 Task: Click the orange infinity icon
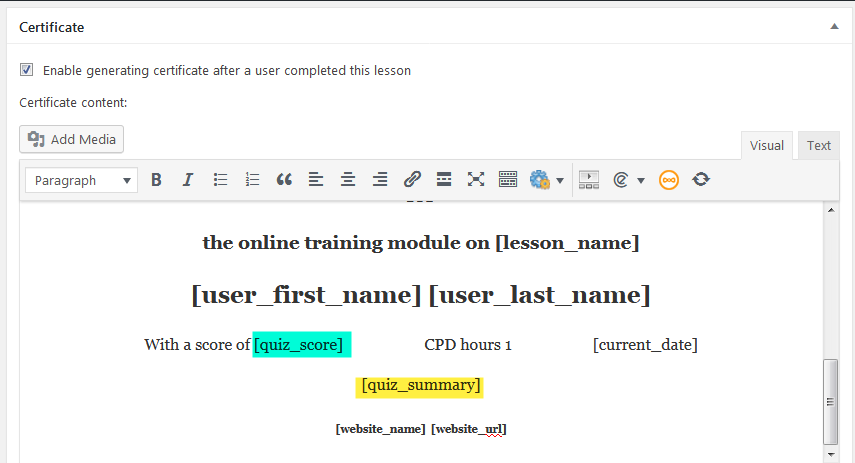click(x=669, y=179)
